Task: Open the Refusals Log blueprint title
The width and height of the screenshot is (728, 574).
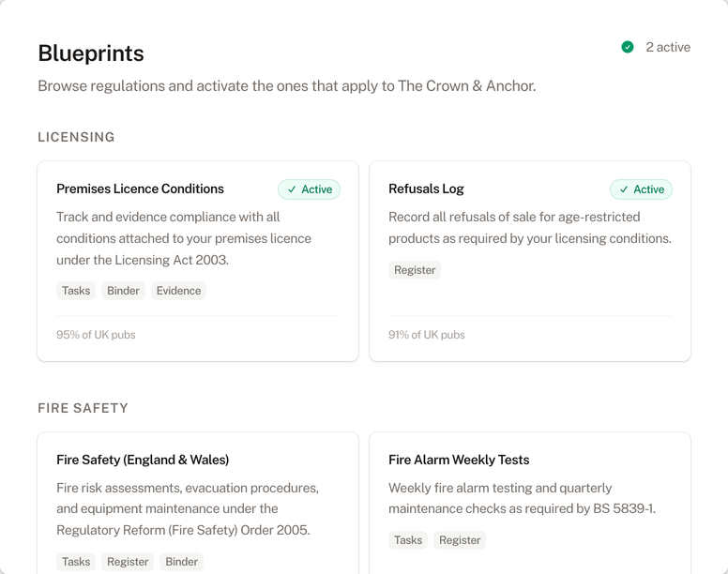Action: (426, 189)
